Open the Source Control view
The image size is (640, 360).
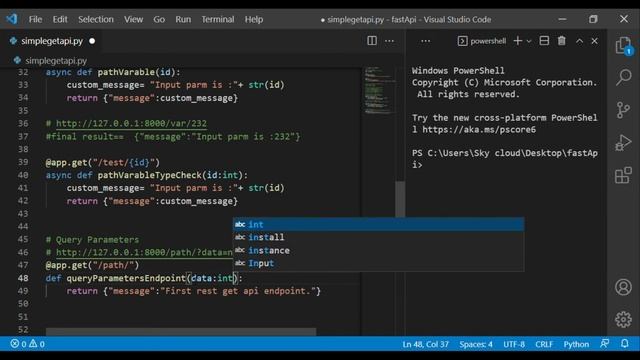pos(623,110)
